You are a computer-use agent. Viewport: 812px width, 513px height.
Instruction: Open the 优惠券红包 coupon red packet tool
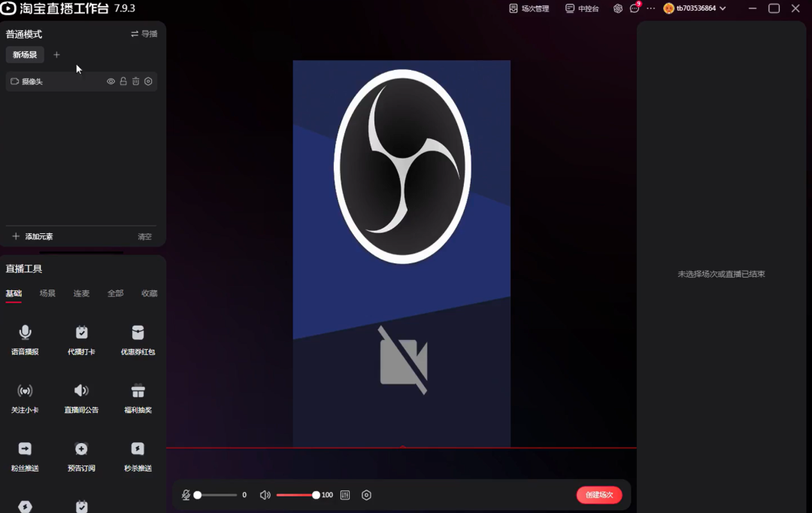(138, 339)
